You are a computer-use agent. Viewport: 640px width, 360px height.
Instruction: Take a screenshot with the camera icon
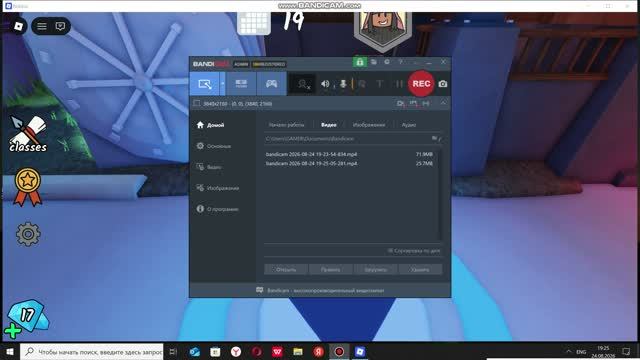[443, 84]
